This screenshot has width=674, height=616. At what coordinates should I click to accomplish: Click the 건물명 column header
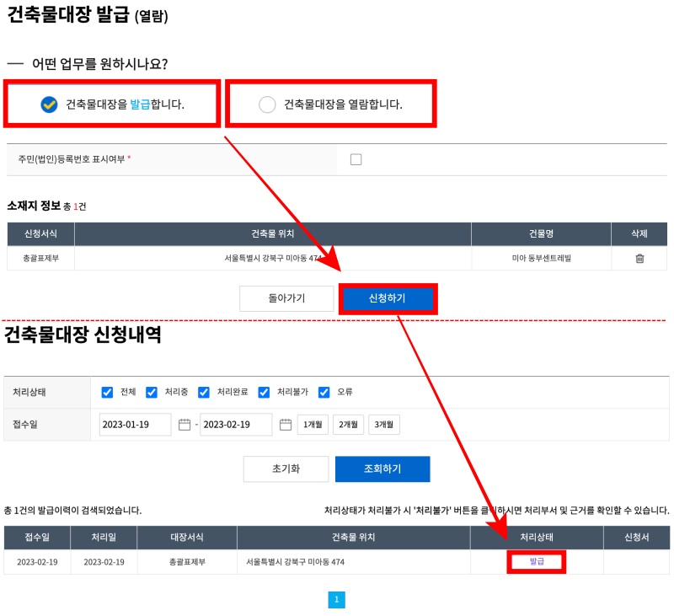tap(541, 234)
